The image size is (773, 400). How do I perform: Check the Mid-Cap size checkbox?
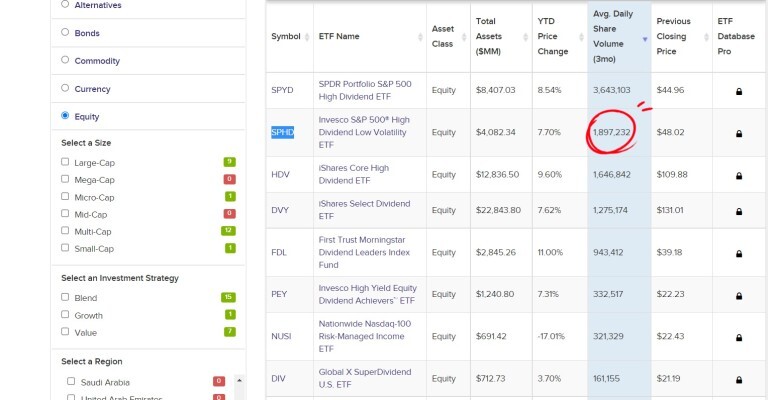(65, 214)
